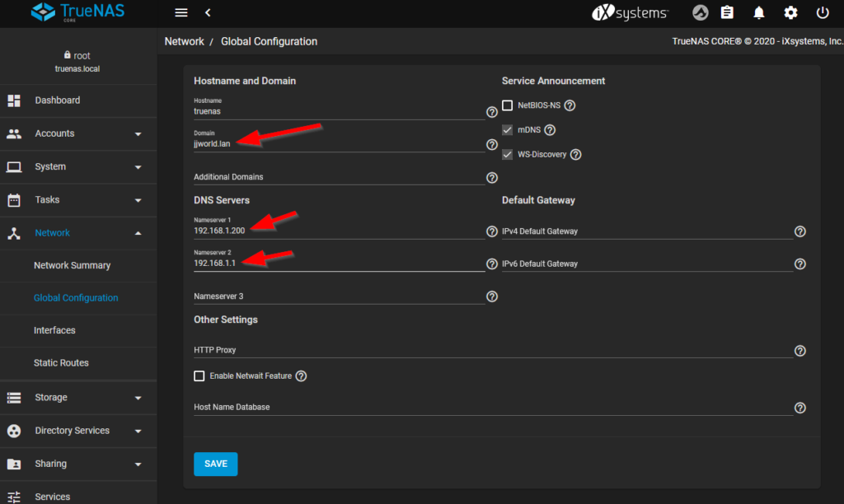
Task: Click Global Configuration breadcrumb
Action: pos(270,41)
